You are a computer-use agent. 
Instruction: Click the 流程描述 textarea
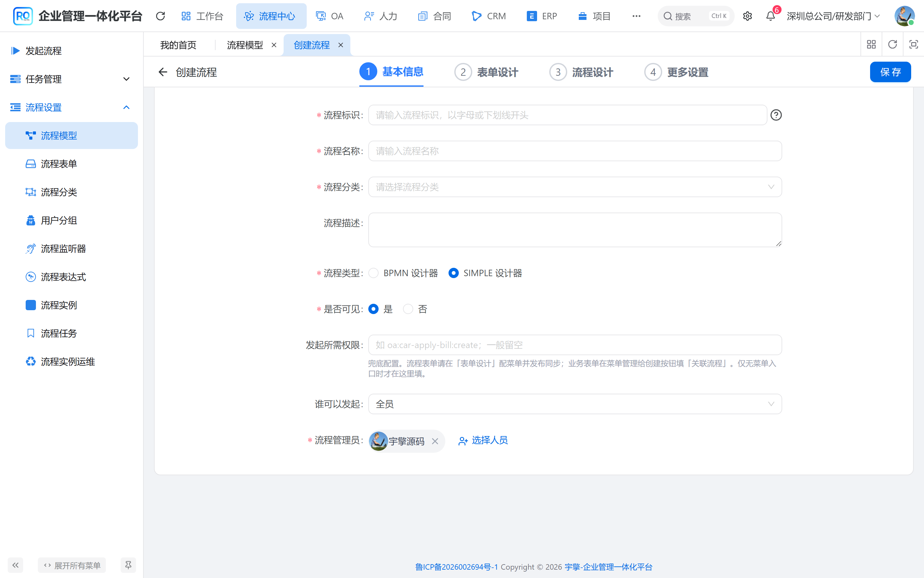(x=575, y=230)
